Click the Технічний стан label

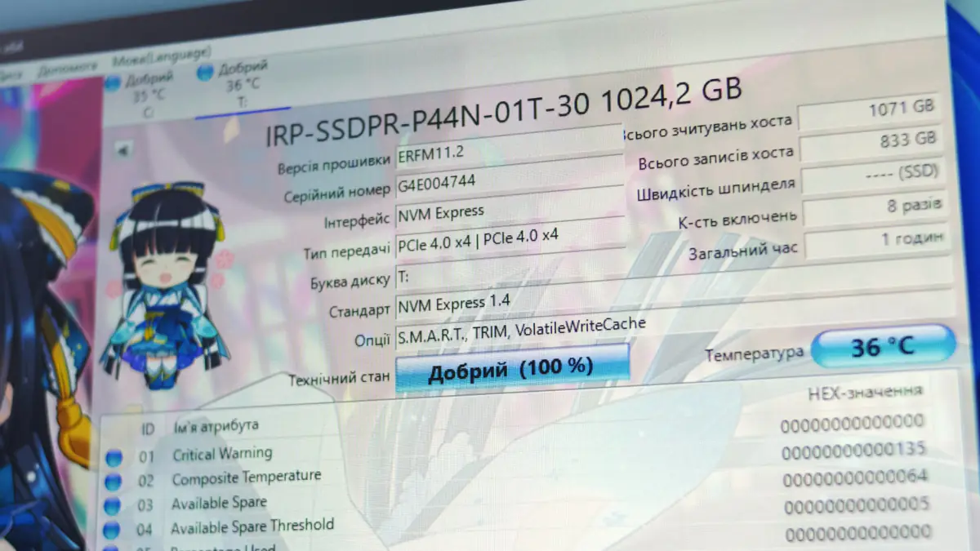[339, 379]
